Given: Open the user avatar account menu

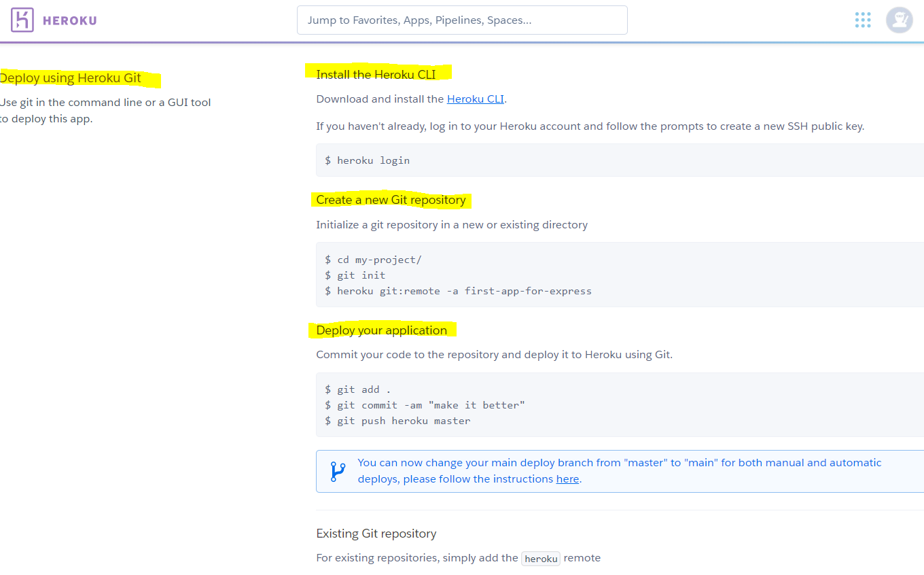Looking at the screenshot, I should point(899,20).
